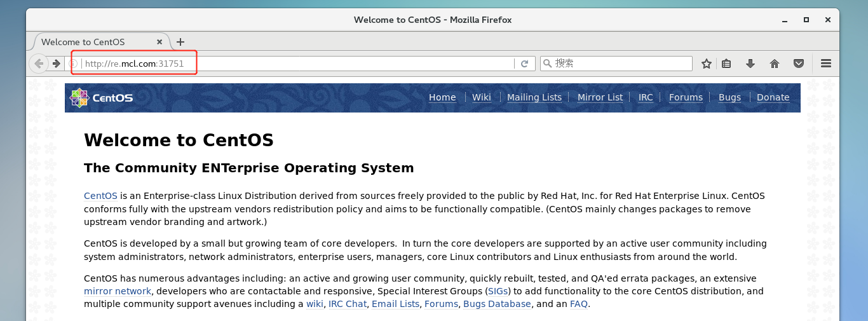Image resolution: width=868 pixels, height=321 pixels.
Task: Click the CentOS logo in the banner
Action: coord(102,98)
